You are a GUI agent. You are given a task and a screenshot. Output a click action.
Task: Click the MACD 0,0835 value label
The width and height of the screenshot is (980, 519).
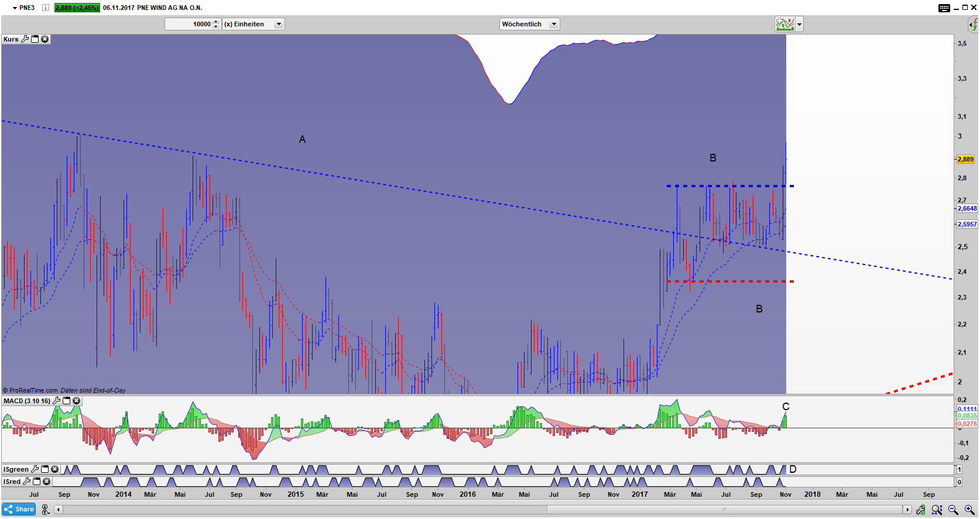[967, 416]
